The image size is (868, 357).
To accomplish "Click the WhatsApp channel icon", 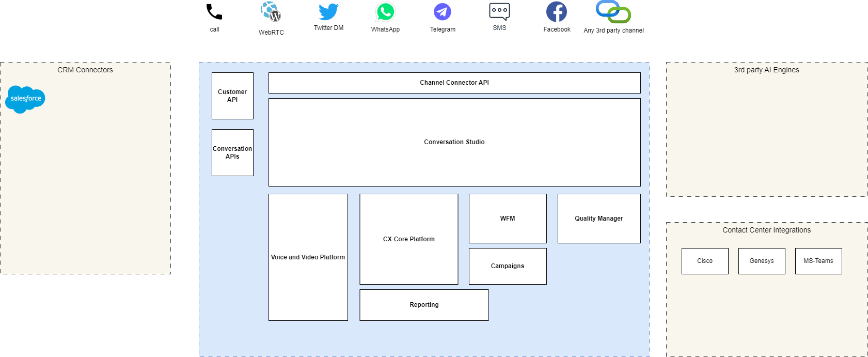I will pyautogui.click(x=385, y=12).
